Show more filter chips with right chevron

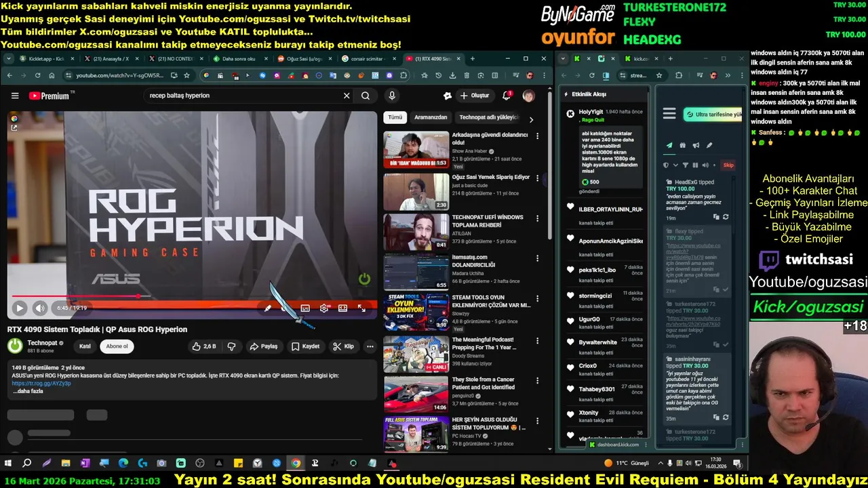click(531, 119)
